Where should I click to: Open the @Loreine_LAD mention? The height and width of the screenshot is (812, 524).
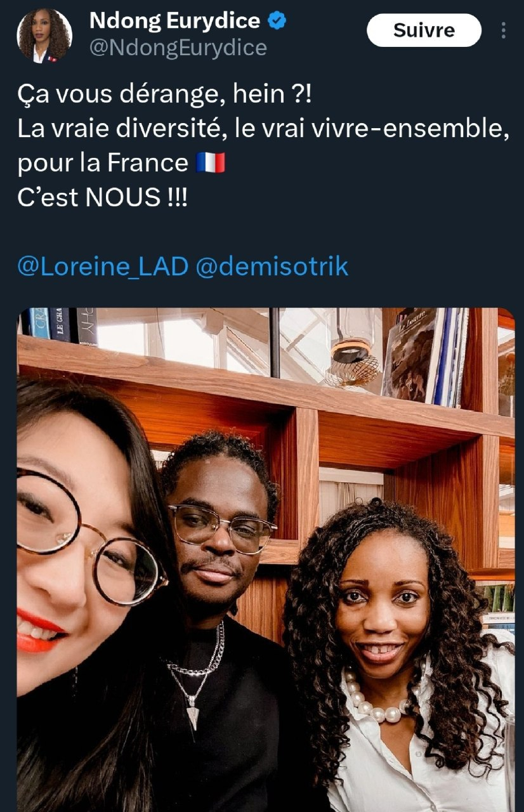pyautogui.click(x=103, y=266)
